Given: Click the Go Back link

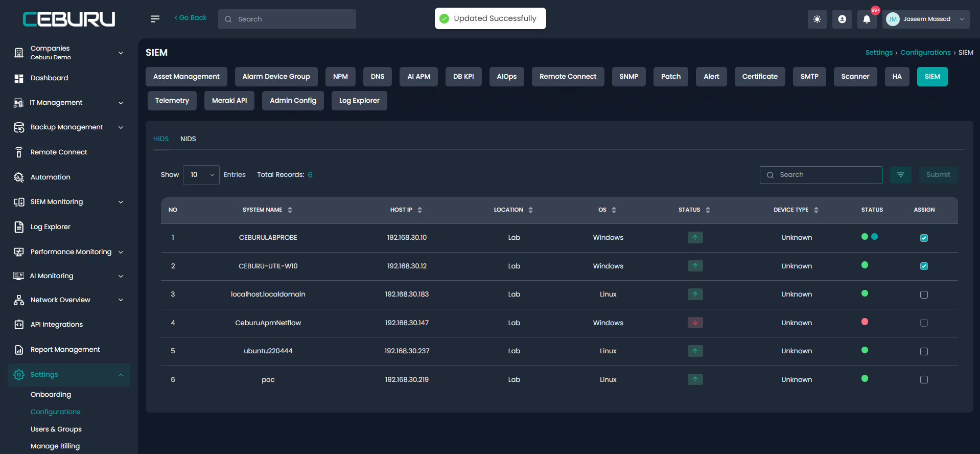Looking at the screenshot, I should (x=191, y=18).
